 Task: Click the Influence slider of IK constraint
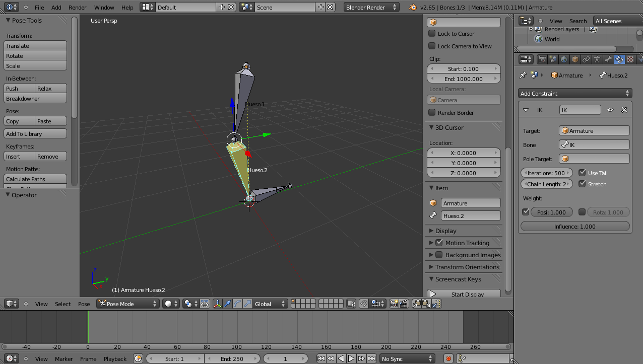click(575, 227)
